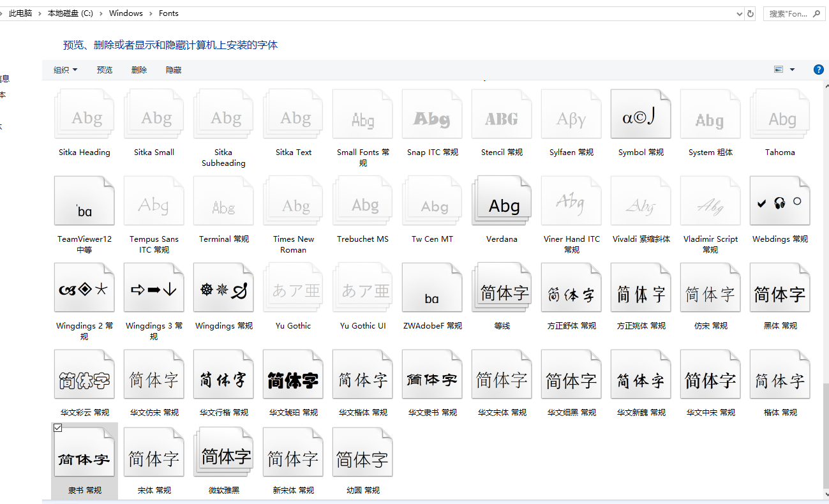Select the Yu Gothic font icon

[x=293, y=288]
